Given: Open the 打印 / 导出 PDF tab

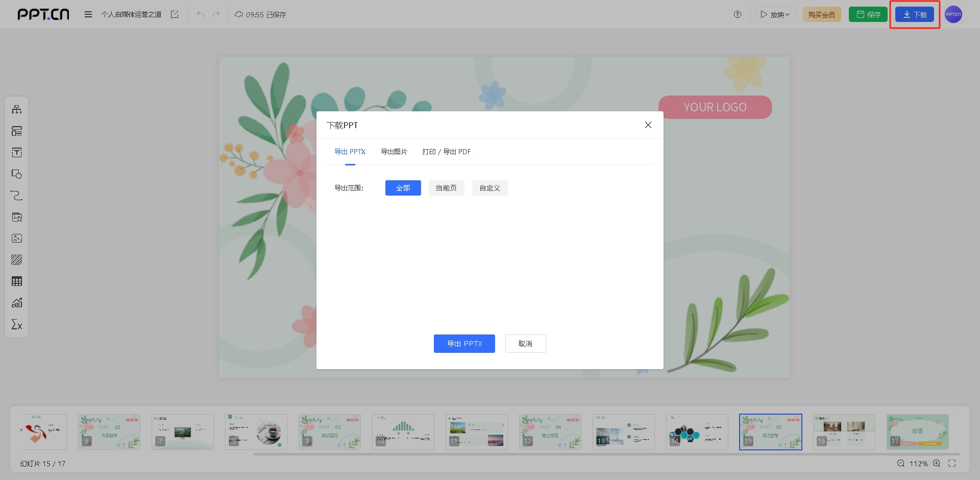Looking at the screenshot, I should click(x=446, y=152).
